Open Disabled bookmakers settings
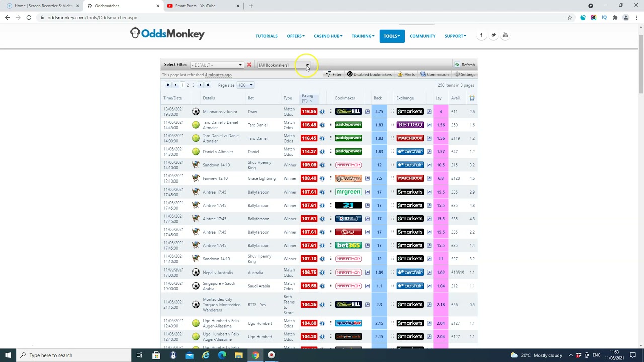644x362 pixels. point(369,74)
